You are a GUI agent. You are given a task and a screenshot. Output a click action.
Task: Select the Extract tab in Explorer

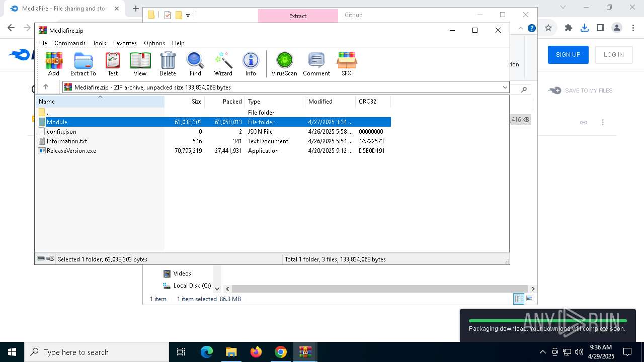point(298,16)
